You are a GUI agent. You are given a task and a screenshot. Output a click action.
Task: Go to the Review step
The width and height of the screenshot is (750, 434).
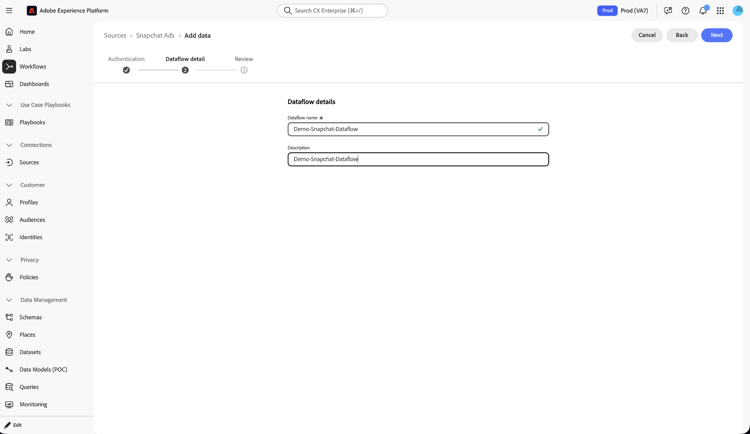click(x=243, y=59)
